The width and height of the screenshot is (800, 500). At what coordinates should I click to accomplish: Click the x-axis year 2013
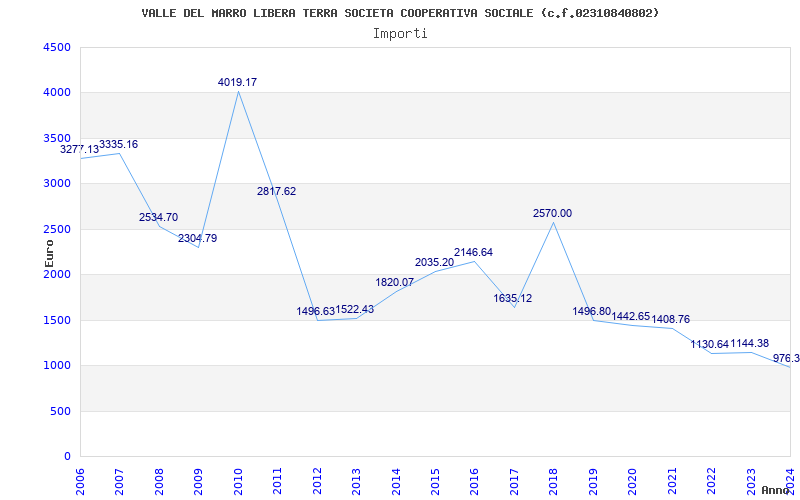click(356, 482)
